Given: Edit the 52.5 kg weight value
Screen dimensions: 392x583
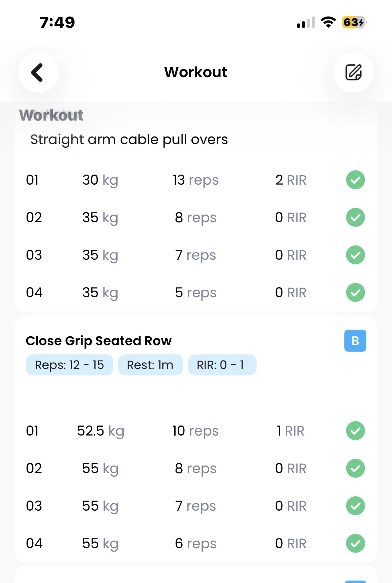Looking at the screenshot, I should [100, 431].
